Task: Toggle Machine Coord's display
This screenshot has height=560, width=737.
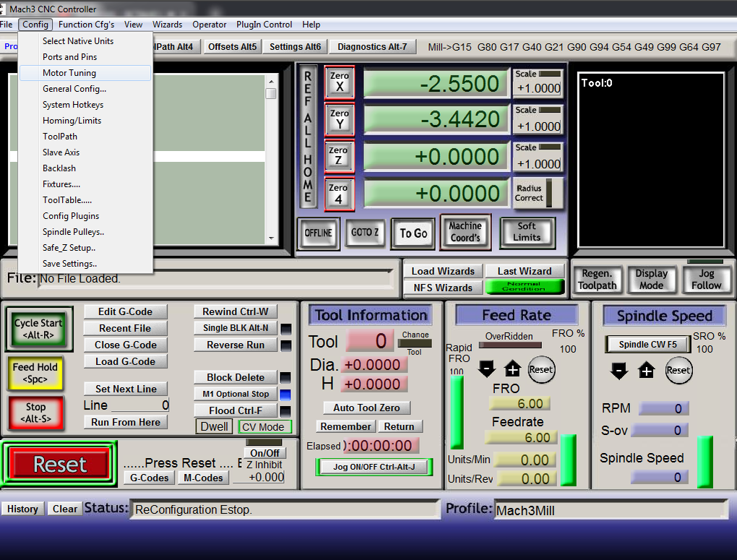Action: click(x=465, y=232)
